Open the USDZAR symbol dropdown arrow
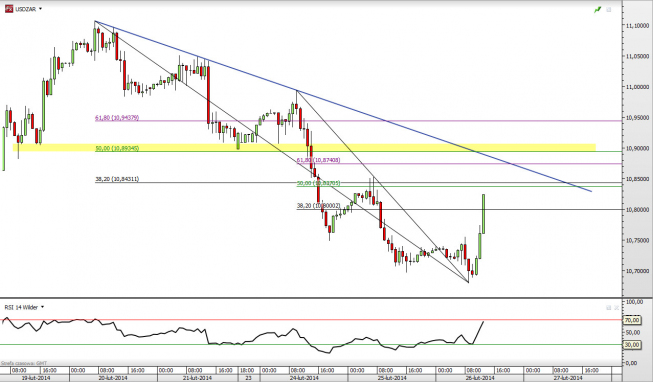The image size is (653, 382). (40, 9)
